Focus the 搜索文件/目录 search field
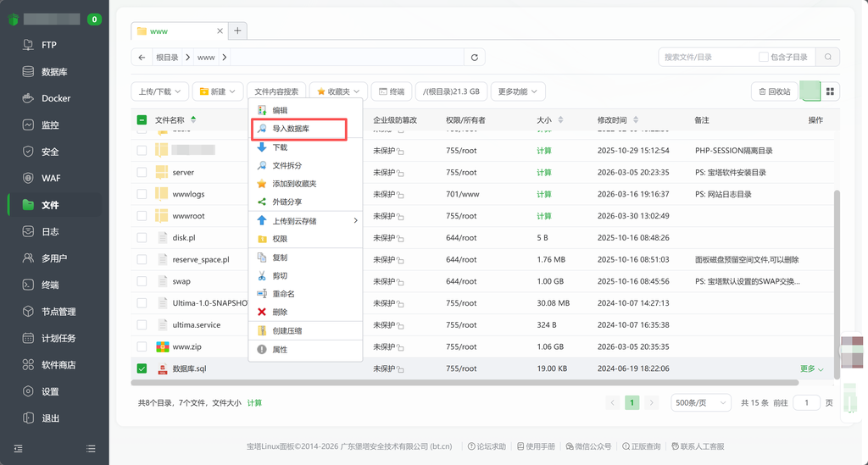 click(709, 57)
